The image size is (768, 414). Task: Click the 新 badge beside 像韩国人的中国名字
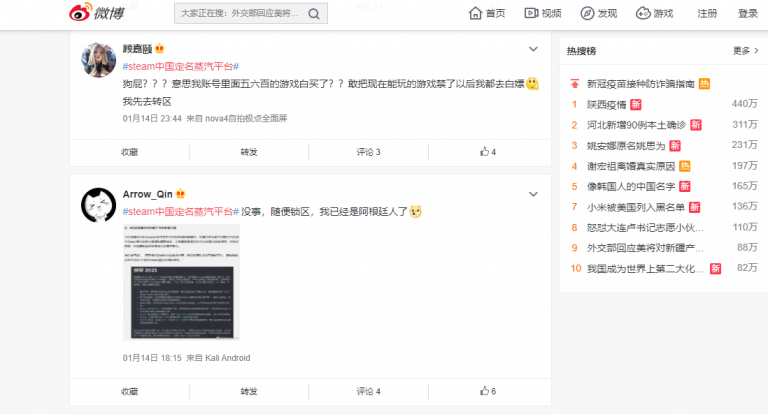685,187
